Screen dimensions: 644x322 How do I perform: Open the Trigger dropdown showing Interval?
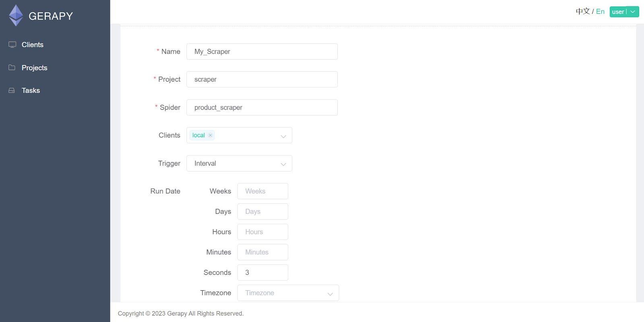tap(239, 163)
